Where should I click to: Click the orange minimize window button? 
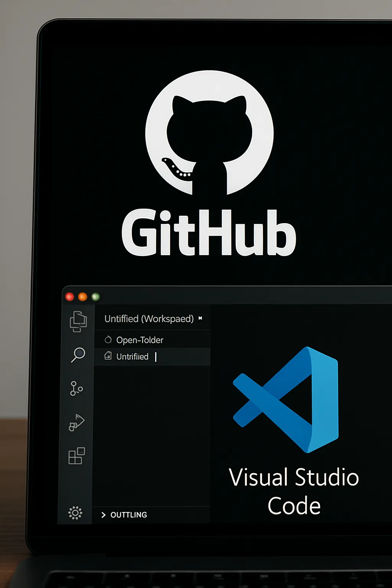click(83, 297)
